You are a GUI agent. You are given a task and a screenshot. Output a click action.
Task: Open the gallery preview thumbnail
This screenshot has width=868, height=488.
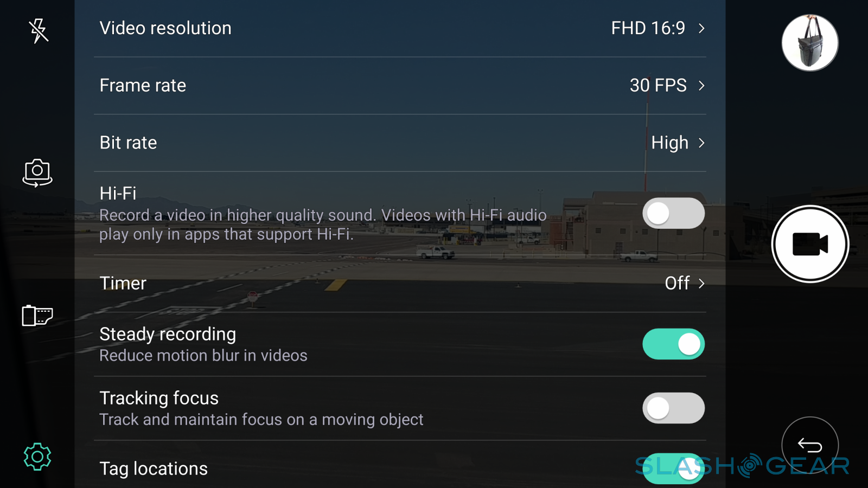(x=810, y=43)
